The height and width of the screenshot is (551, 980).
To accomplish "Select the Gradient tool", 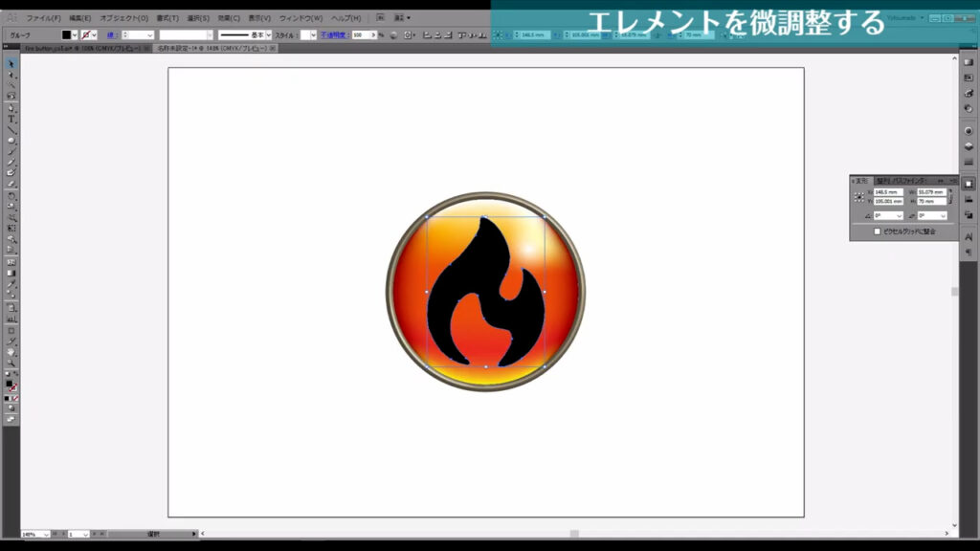I will pos(11,273).
